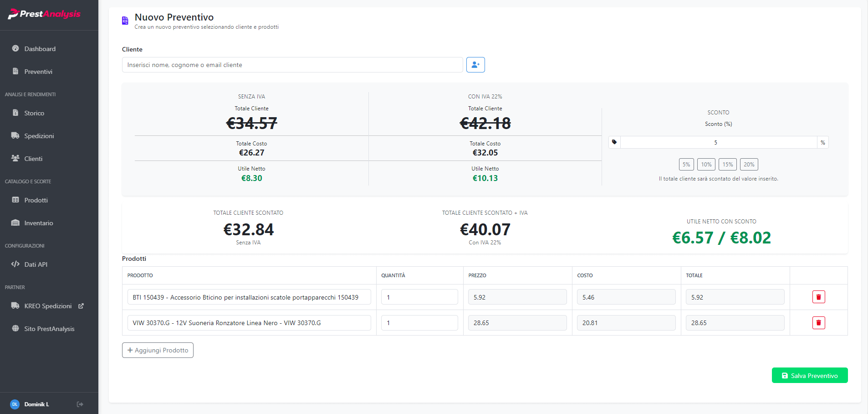Navigate to Inventario page

(39, 223)
